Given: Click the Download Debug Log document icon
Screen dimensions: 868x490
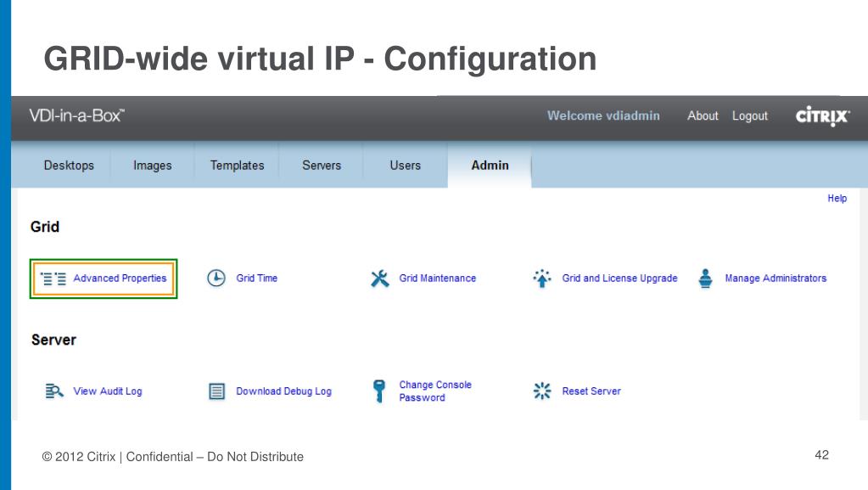Looking at the screenshot, I should [216, 391].
